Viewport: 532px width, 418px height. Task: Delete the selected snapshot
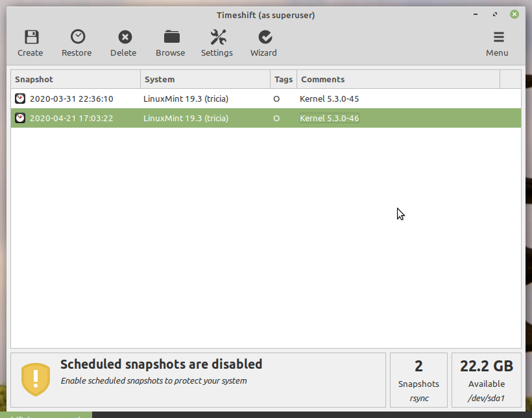point(123,43)
